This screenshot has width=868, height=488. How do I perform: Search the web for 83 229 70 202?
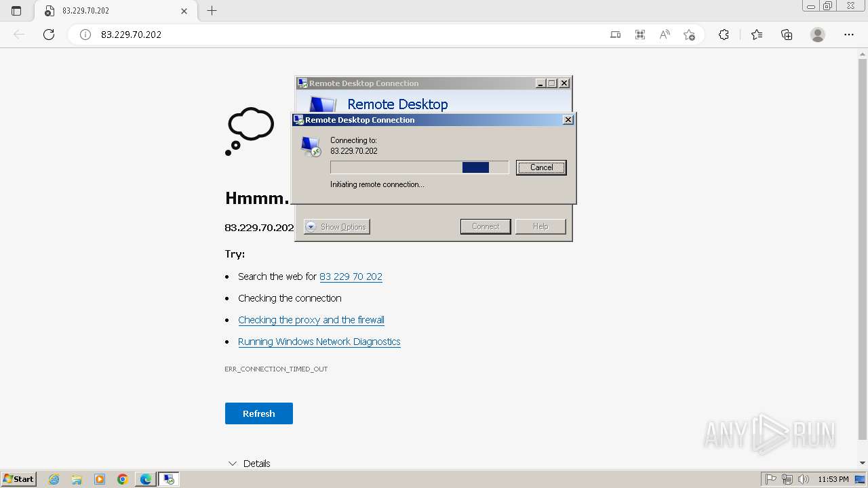pyautogui.click(x=351, y=277)
